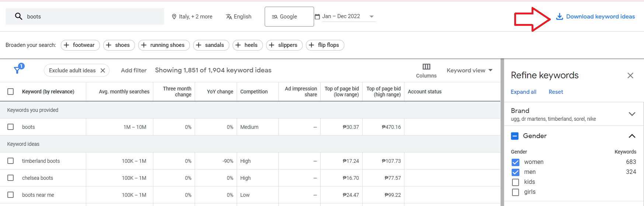
Task: Open the Columns icon
Action: coord(426,67)
